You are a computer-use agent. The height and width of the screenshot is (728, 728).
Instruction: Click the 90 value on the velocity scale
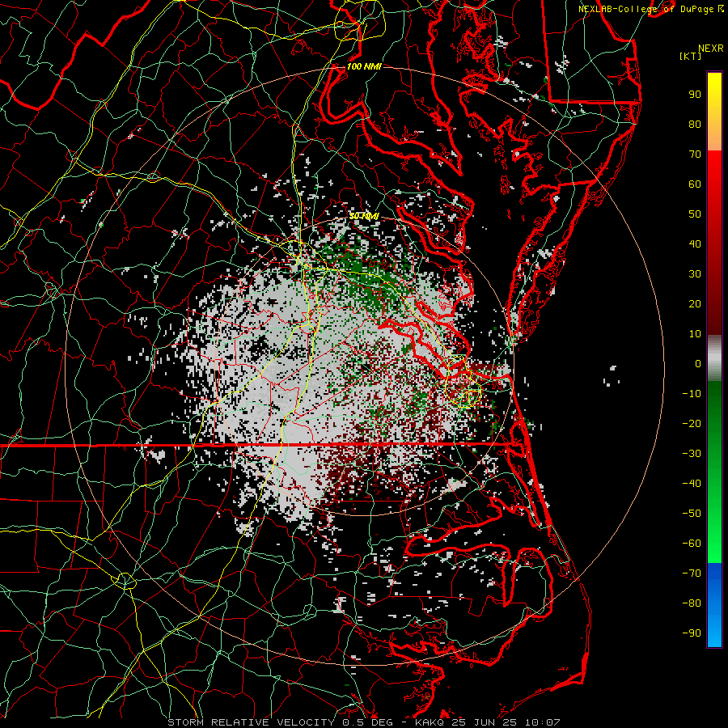[695, 95]
